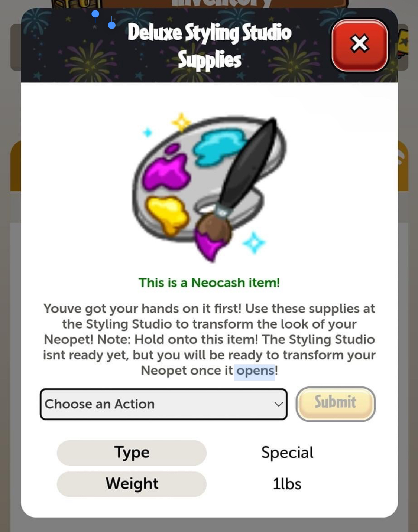Click the upper blue text selection handle
The height and width of the screenshot is (532, 418).
coord(95,15)
